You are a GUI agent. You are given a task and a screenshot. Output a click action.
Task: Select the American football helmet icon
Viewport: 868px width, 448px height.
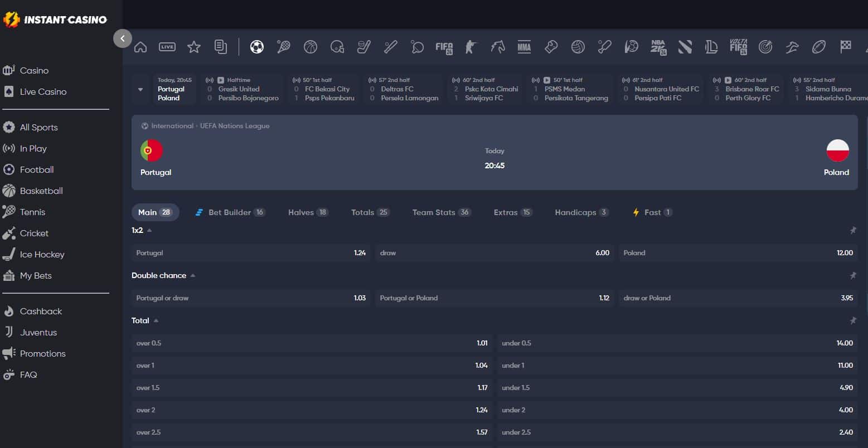337,47
